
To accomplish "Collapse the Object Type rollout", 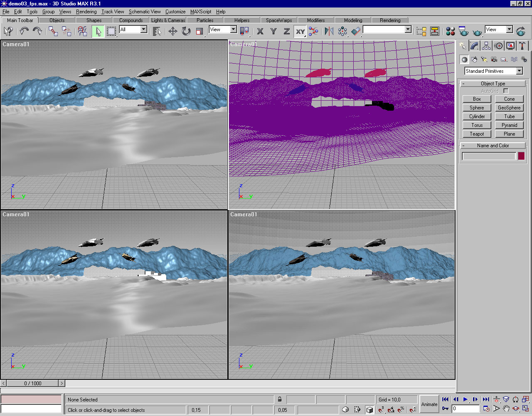I will coord(493,84).
